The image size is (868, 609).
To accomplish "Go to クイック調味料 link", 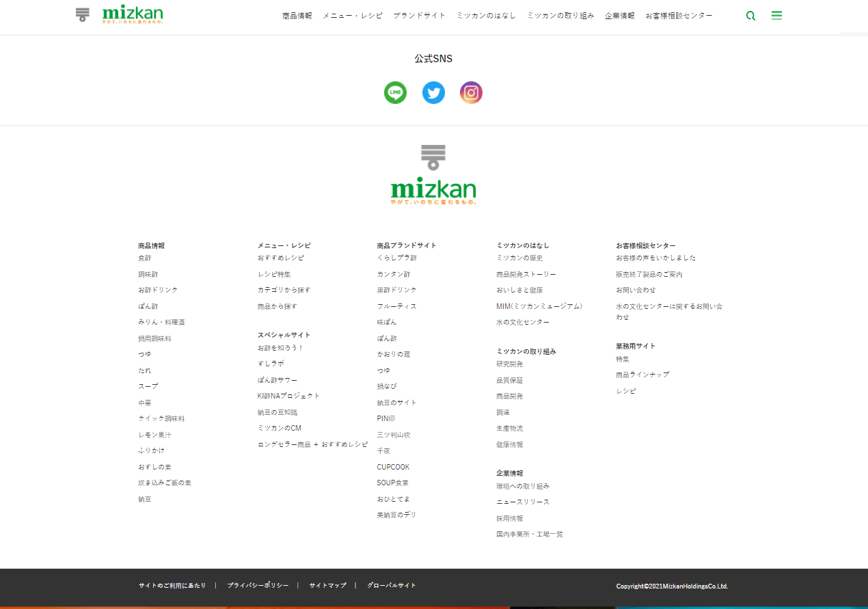I will point(161,418).
